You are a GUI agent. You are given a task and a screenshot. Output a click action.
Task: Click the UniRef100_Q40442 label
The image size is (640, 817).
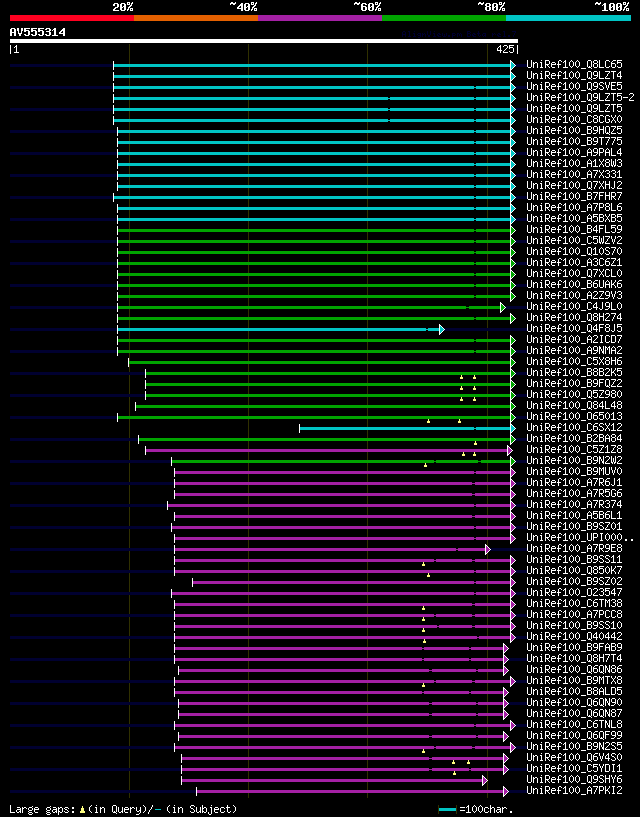tap(574, 636)
